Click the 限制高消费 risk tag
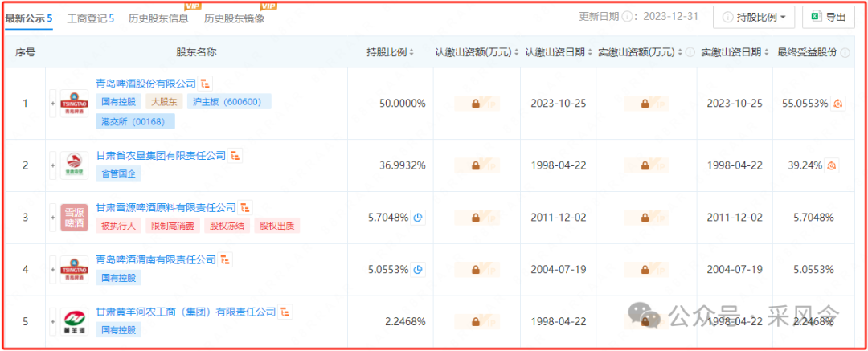 tap(173, 226)
